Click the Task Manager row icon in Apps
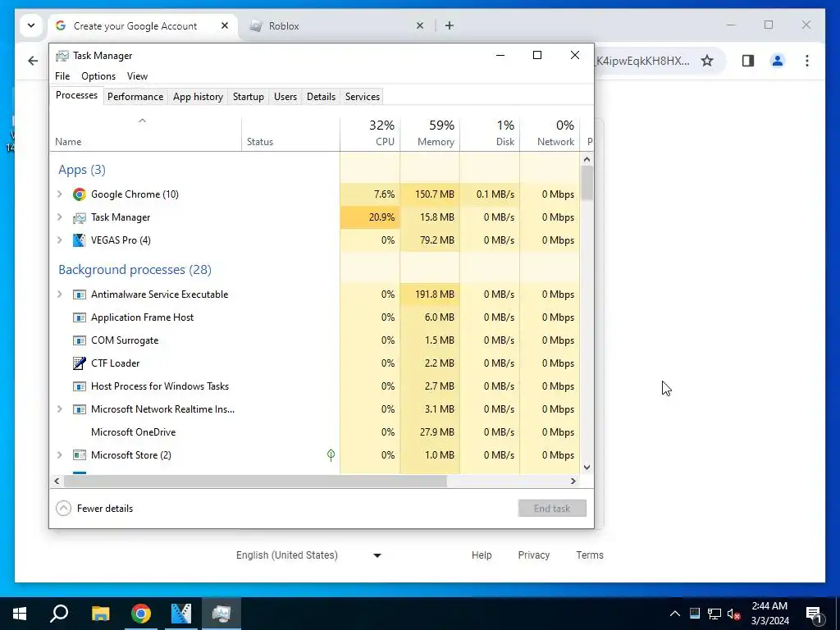Screen dimensions: 840x630 pos(80,217)
